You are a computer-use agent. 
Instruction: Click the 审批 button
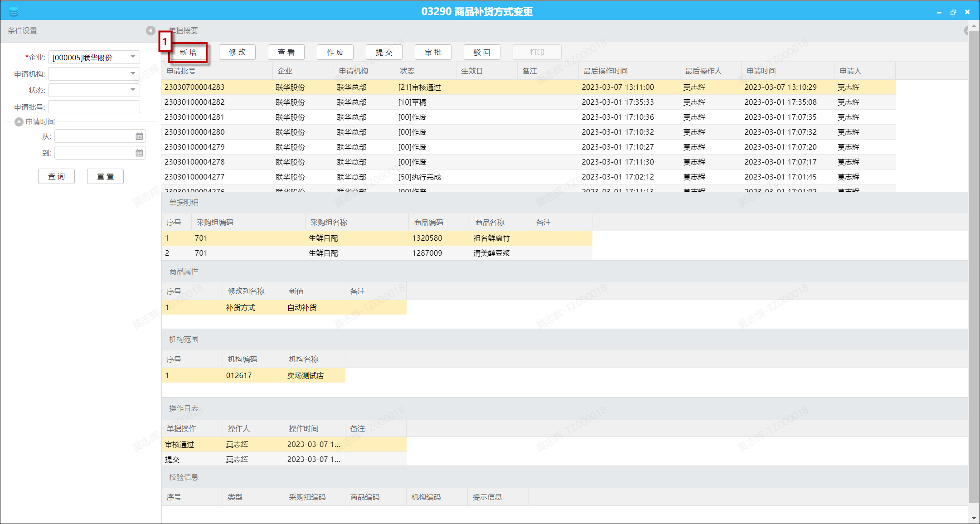coord(433,52)
